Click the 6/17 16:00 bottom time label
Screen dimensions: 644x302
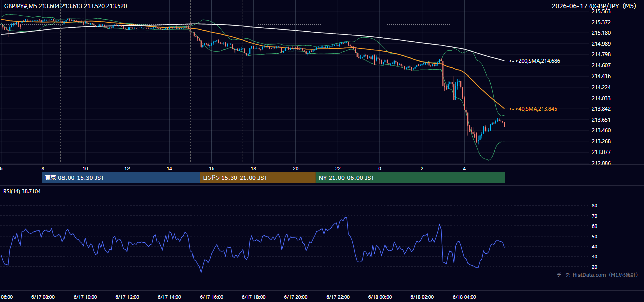212,297
